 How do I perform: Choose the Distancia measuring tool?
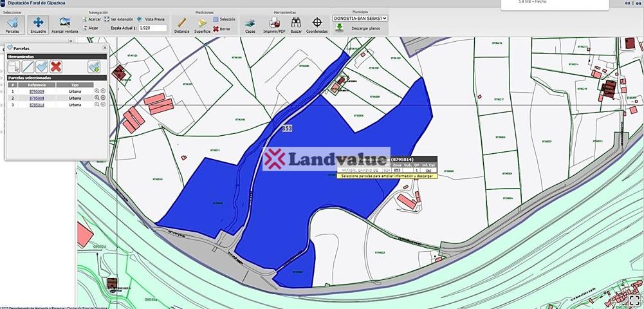point(181,26)
